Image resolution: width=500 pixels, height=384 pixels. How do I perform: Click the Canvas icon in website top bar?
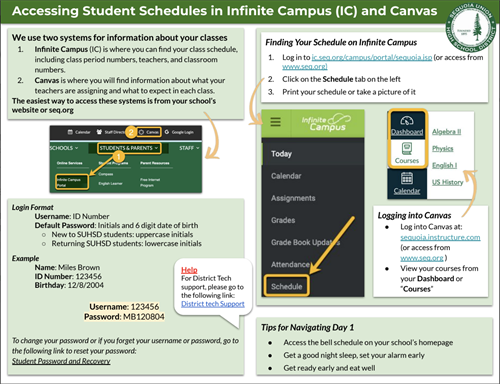pos(141,132)
